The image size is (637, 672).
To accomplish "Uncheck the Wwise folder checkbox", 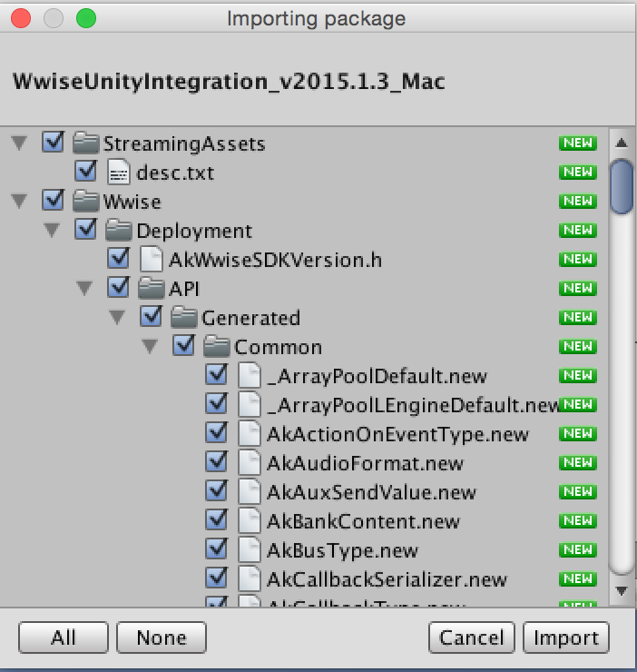I will pos(54,200).
